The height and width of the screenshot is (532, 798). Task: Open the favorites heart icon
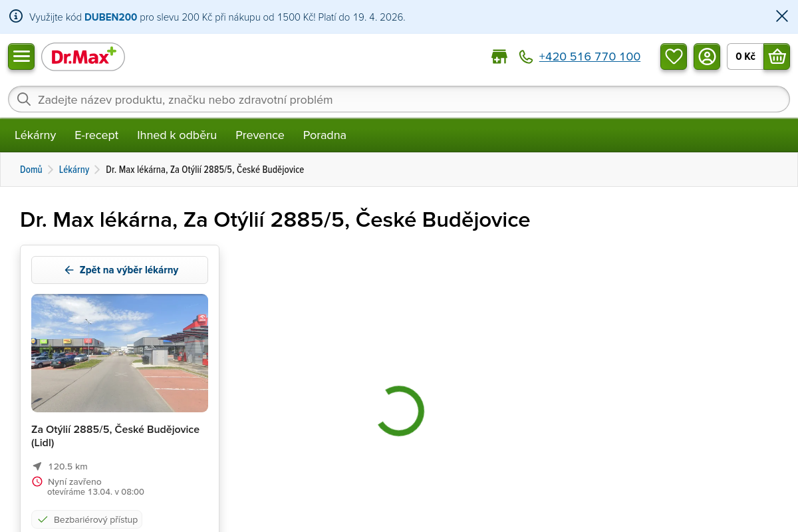click(674, 57)
